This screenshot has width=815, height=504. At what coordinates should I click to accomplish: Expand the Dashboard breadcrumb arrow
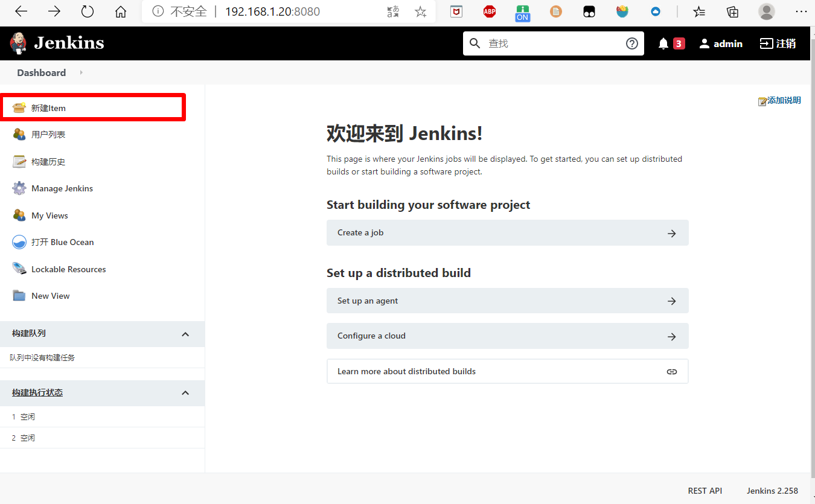pos(81,72)
